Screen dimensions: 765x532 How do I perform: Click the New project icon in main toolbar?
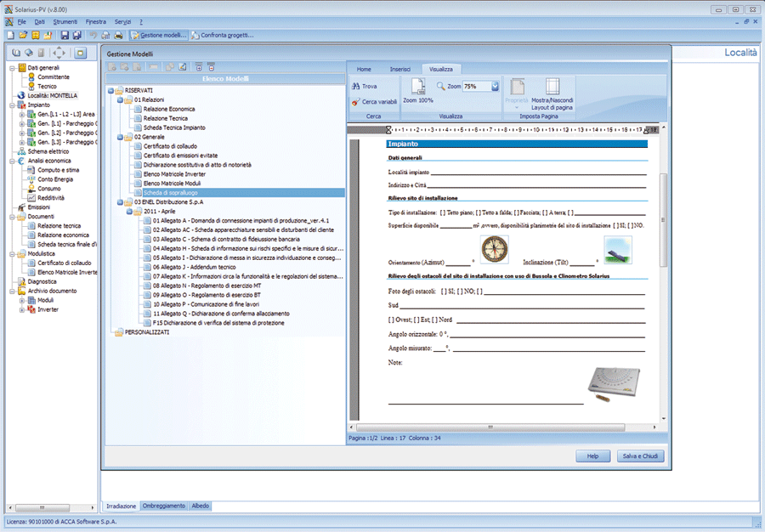pyautogui.click(x=11, y=35)
